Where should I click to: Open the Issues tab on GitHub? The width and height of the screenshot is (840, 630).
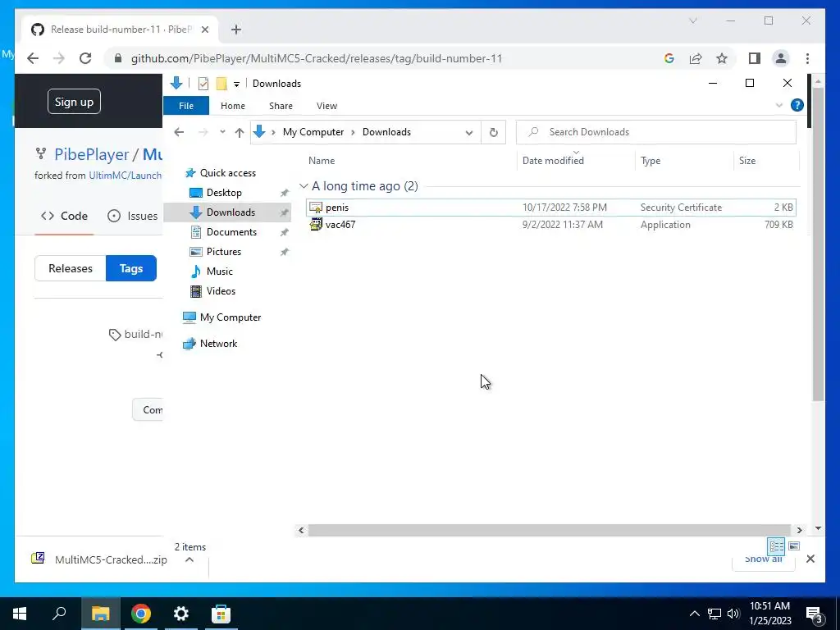132,216
